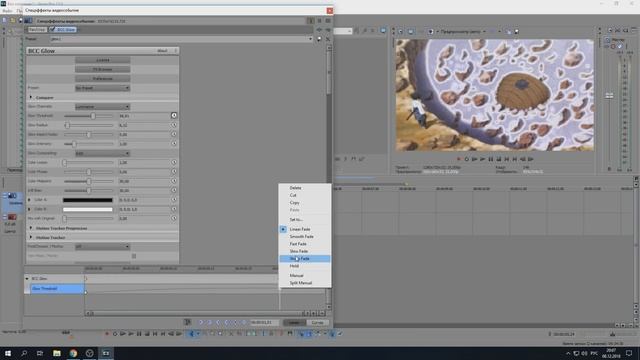Play from start in main transport bar
This screenshot has height=360, width=640.
click(x=123, y=334)
